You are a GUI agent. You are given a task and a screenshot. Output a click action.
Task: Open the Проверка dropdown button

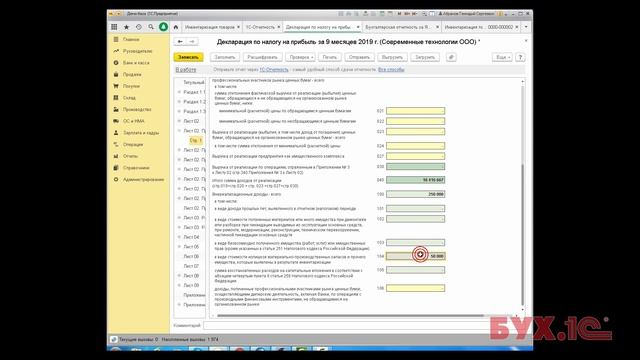pyautogui.click(x=301, y=57)
